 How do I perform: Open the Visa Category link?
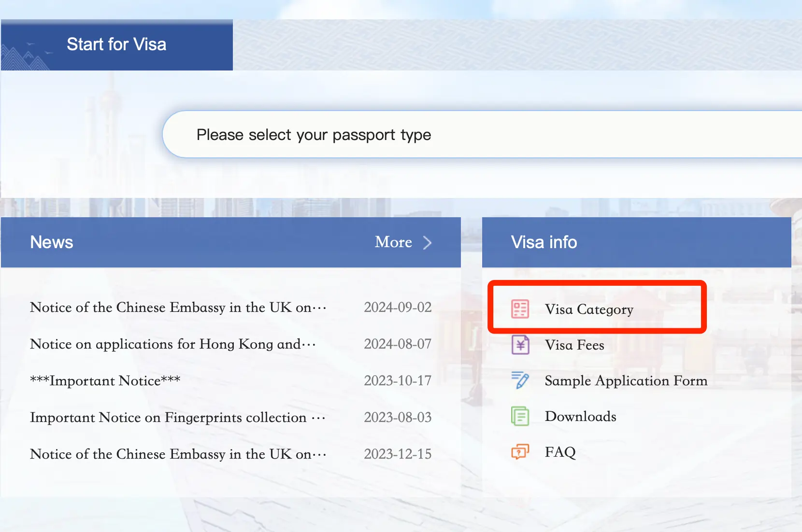(x=589, y=309)
